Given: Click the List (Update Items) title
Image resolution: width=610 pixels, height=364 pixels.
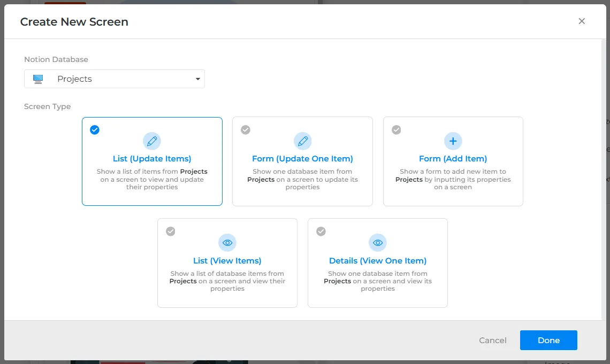Looking at the screenshot, I should coord(152,159).
